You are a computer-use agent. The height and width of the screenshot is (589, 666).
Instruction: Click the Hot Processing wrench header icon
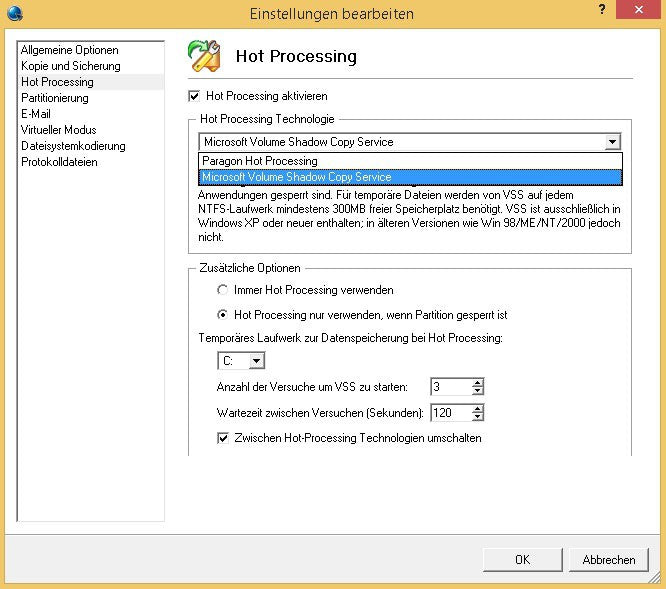coord(204,56)
